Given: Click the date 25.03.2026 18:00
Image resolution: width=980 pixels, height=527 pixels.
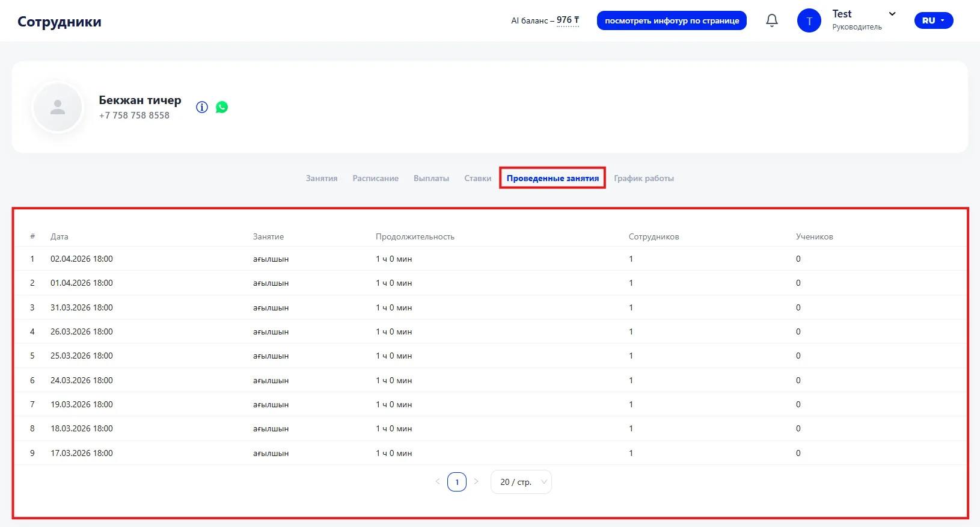Looking at the screenshot, I should [82, 356].
